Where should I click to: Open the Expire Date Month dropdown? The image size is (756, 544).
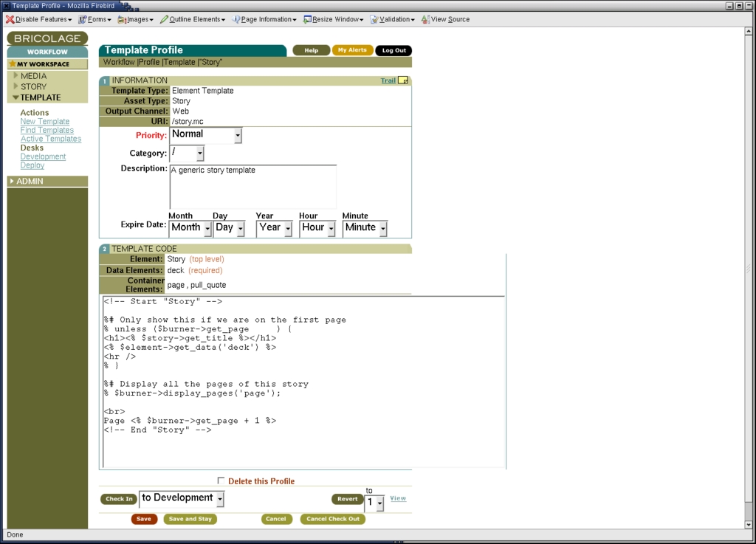190,228
